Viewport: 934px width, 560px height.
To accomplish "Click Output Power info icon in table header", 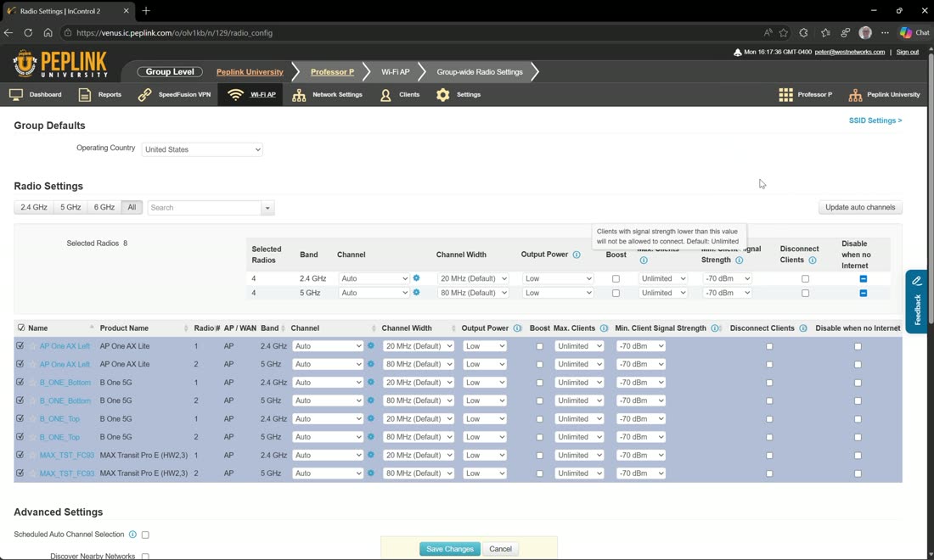I will coord(517,328).
